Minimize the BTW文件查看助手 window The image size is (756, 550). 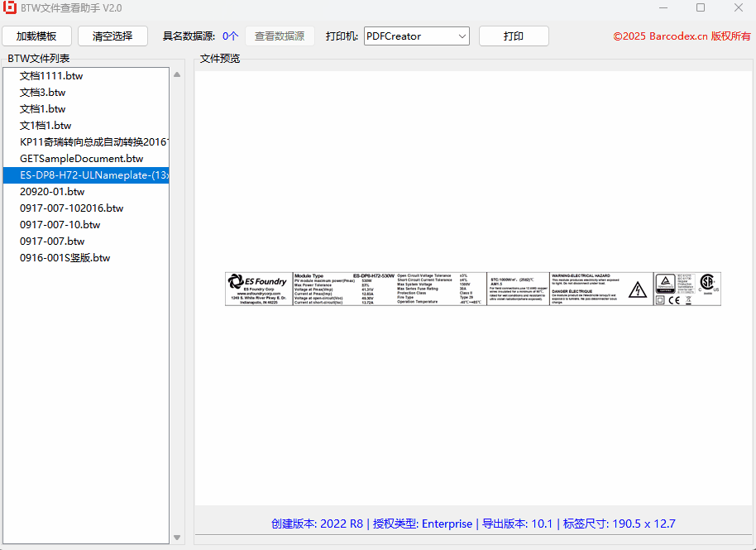[x=663, y=7]
